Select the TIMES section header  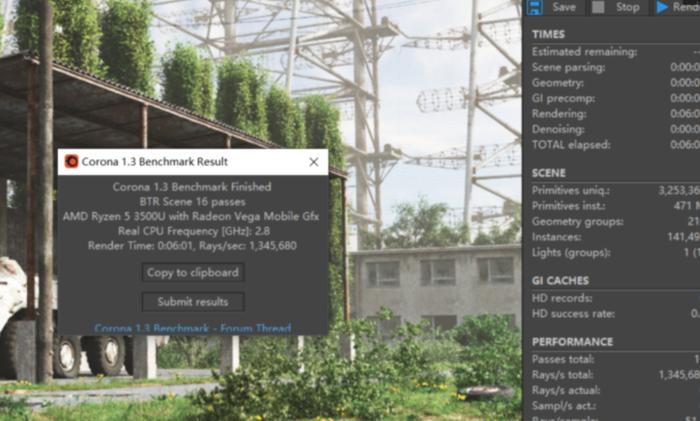pos(549,34)
